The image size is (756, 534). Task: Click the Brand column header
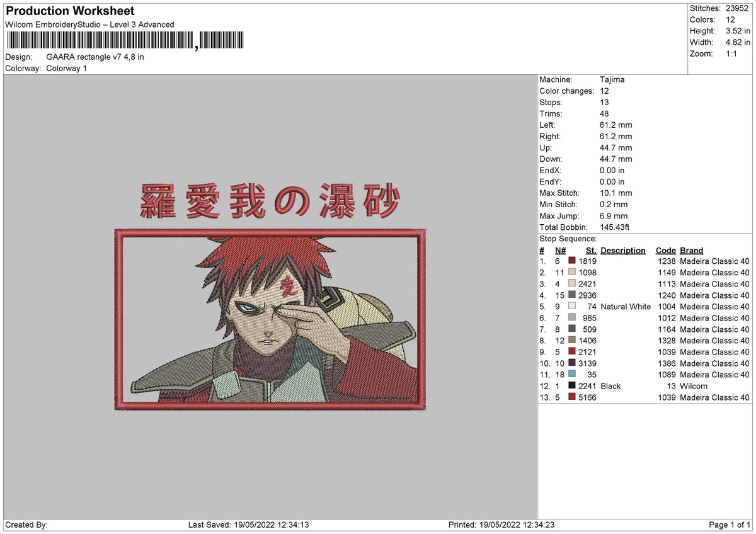coord(691,250)
